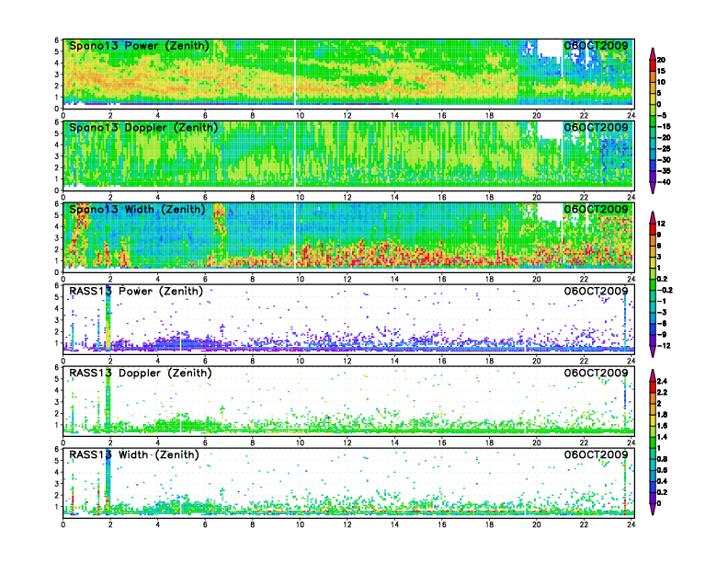Click the '20' label on the uppermost colorbar
Viewport: 728px width, 563px height.
click(x=661, y=60)
